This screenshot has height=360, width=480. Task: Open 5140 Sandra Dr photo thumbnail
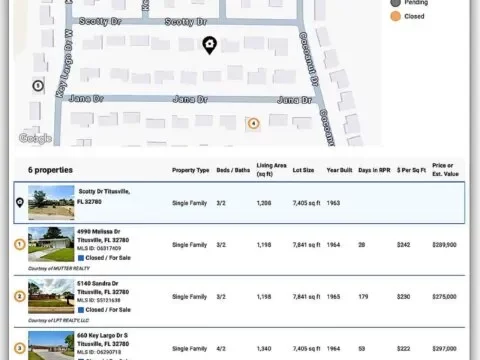pyautogui.click(x=51, y=296)
